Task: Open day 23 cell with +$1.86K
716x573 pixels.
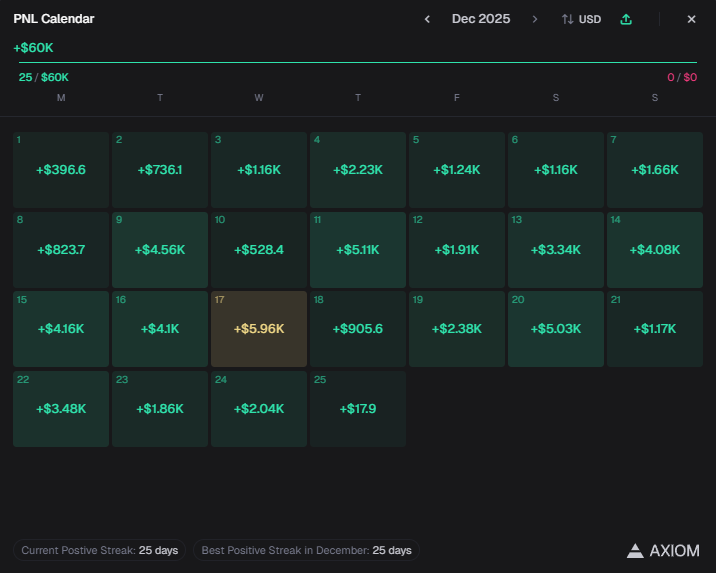Action: pos(160,409)
